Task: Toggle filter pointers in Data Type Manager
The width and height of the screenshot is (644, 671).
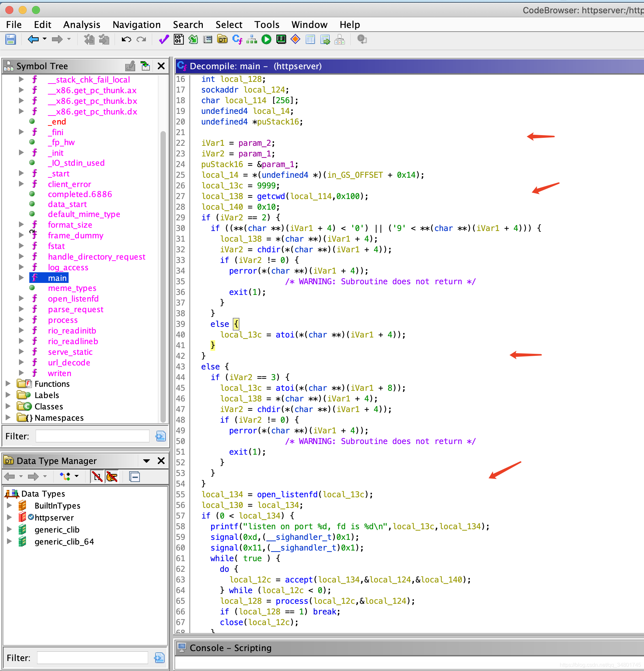Action: (x=112, y=477)
